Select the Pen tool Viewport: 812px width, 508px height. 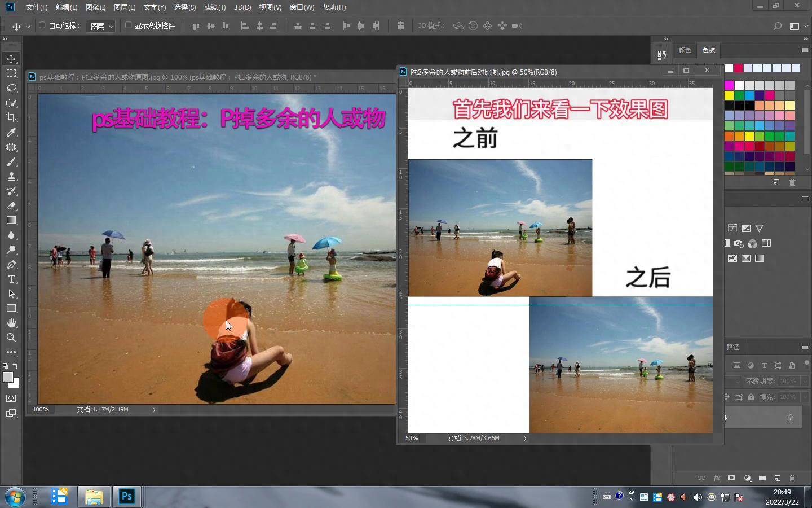tap(11, 264)
